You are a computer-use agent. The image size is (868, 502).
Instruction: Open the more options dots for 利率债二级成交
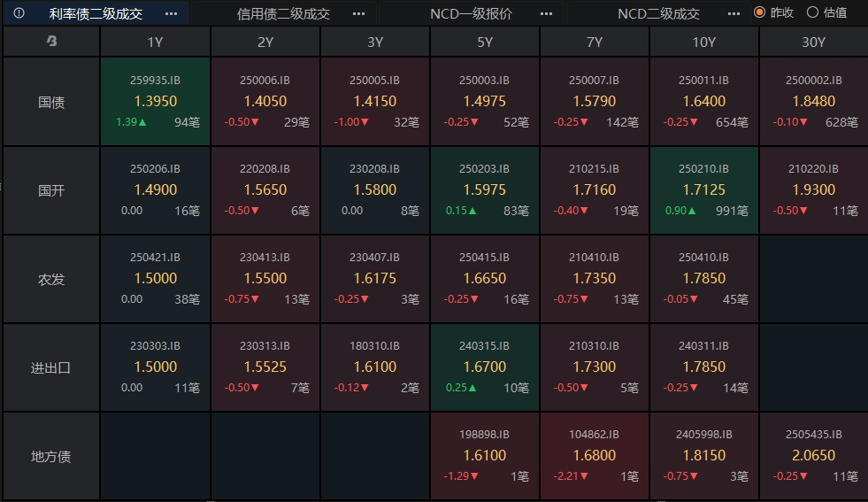[x=171, y=14]
